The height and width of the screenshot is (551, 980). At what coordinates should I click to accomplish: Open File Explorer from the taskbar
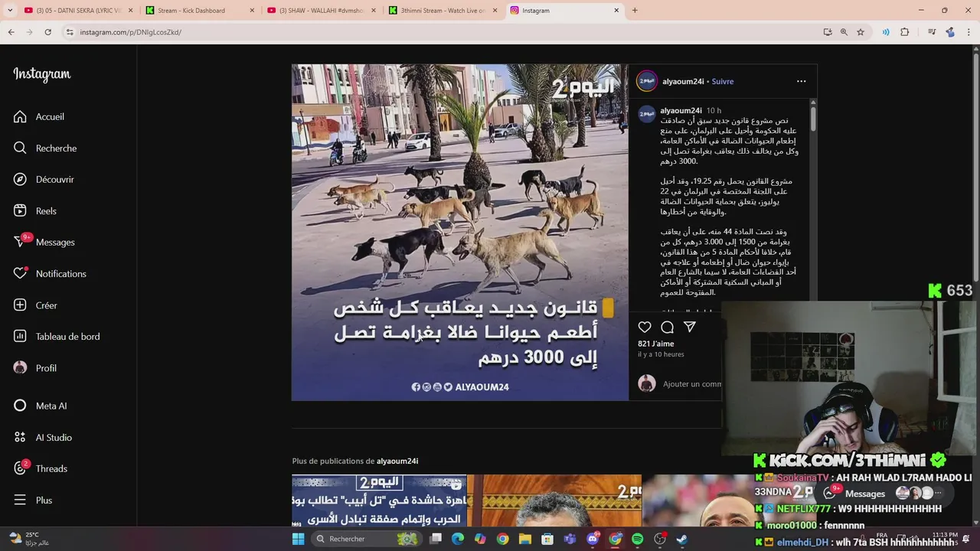tap(525, 539)
